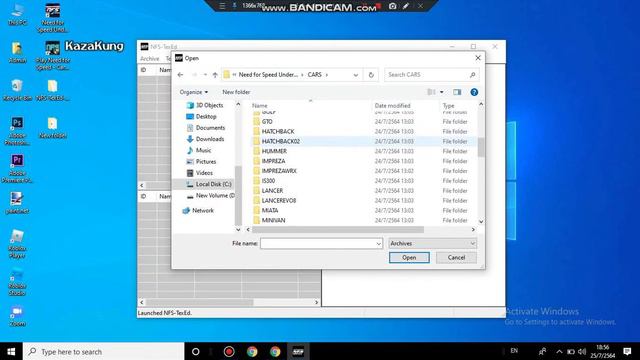Open Cortana circle in taskbar
This screenshot has height=360, width=640.
[x=196, y=351]
